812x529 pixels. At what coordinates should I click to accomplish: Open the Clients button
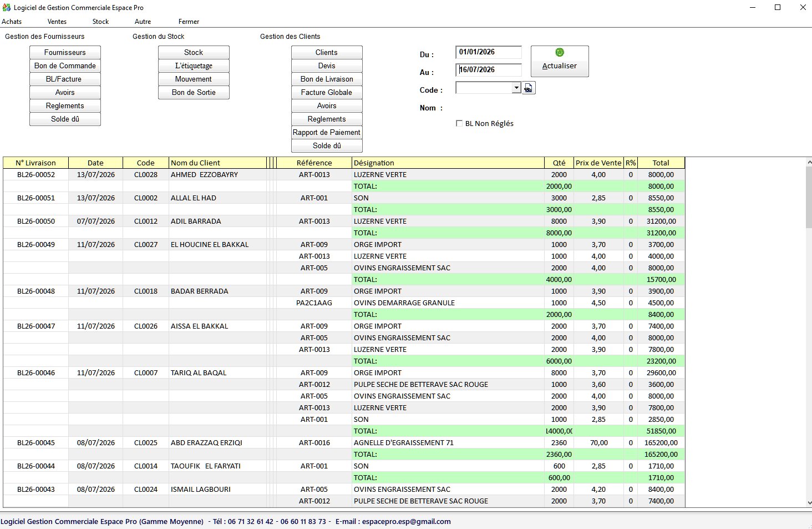click(x=327, y=52)
